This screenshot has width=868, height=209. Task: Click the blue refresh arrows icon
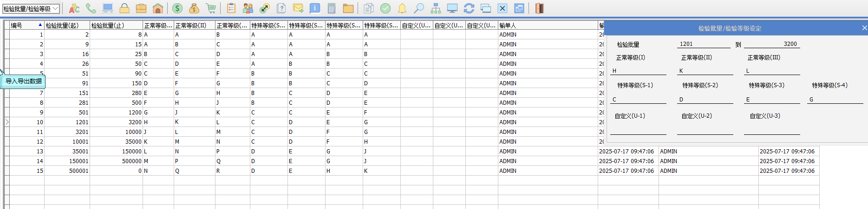click(469, 8)
